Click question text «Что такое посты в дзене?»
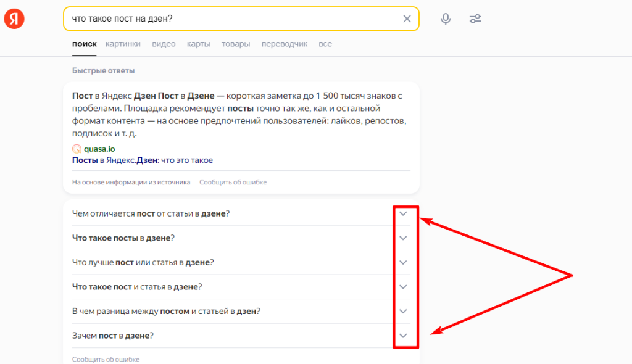Screen dimensions: 632x364 click(123, 238)
